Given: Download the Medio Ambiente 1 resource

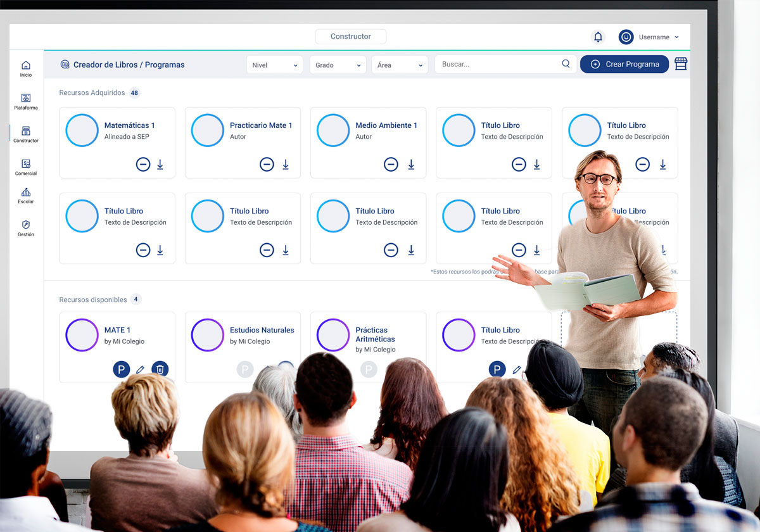Looking at the screenshot, I should click(411, 165).
